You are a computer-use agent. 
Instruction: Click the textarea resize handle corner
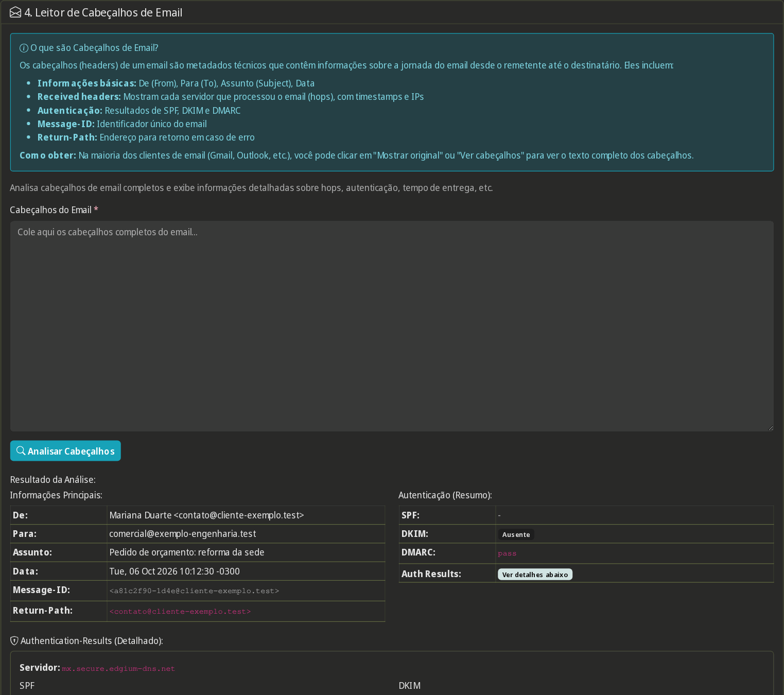click(x=770, y=428)
